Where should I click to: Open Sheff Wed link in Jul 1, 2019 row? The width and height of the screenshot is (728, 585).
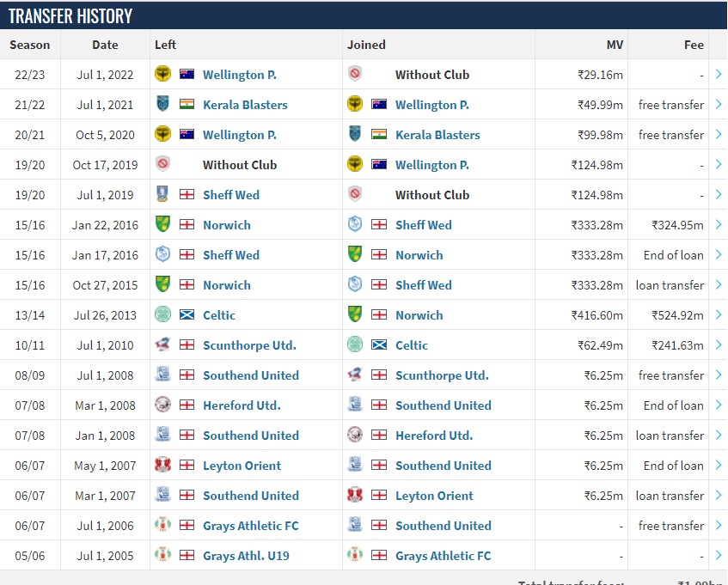pyautogui.click(x=230, y=195)
